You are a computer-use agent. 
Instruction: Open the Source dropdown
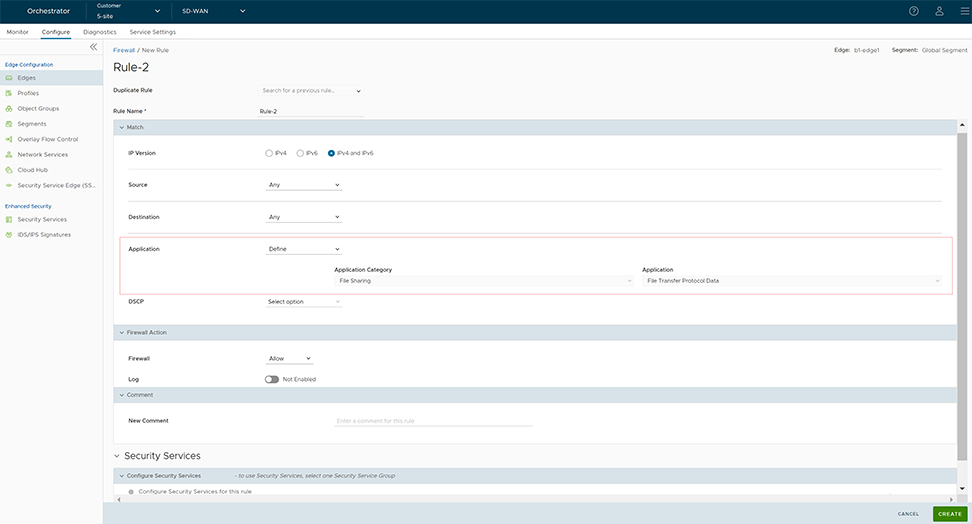[304, 185]
